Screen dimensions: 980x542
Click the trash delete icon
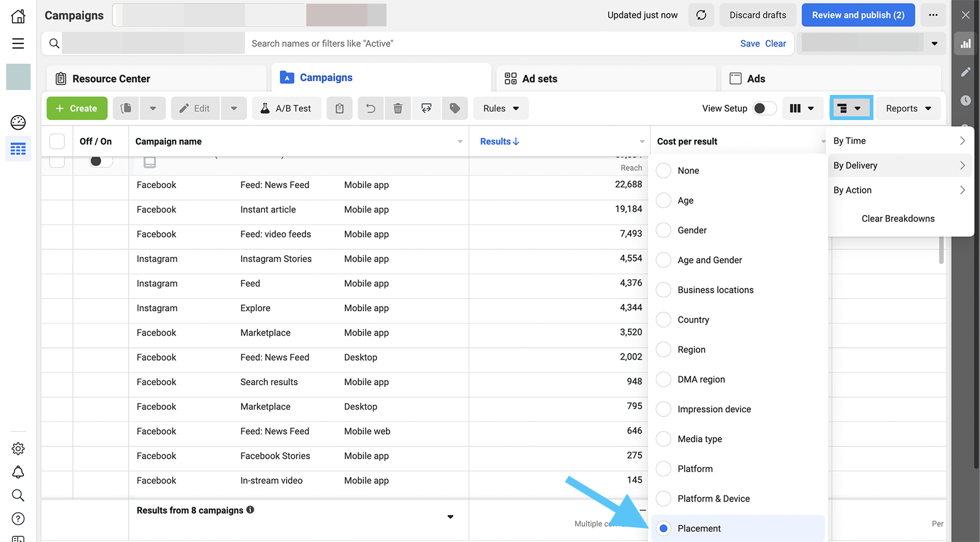[x=398, y=108]
